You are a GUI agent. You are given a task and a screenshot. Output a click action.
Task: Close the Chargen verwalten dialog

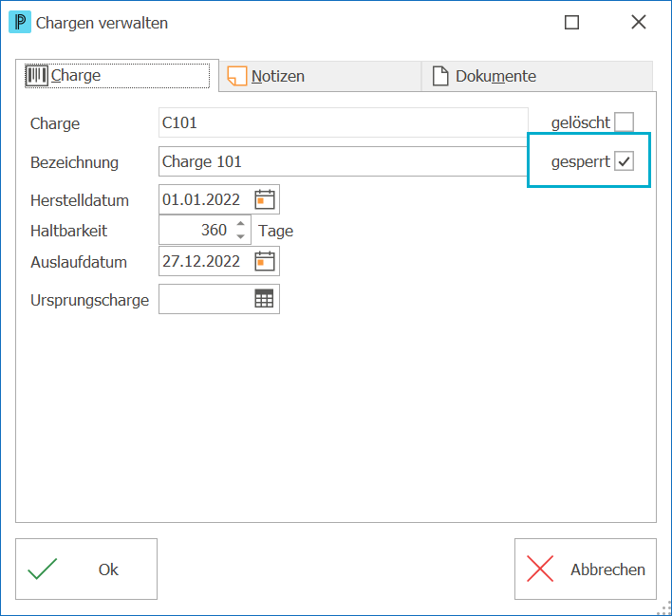[x=639, y=22]
